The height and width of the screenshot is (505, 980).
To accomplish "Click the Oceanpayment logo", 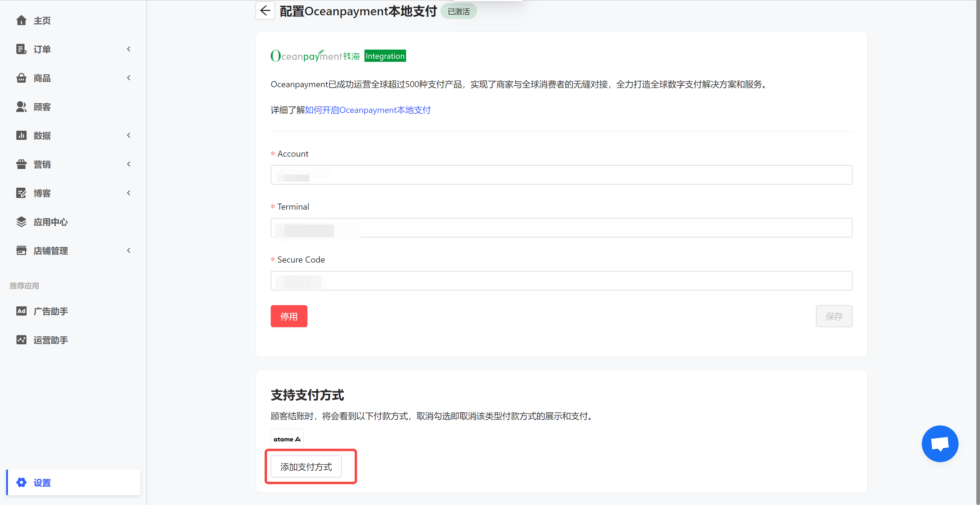I will (x=315, y=56).
